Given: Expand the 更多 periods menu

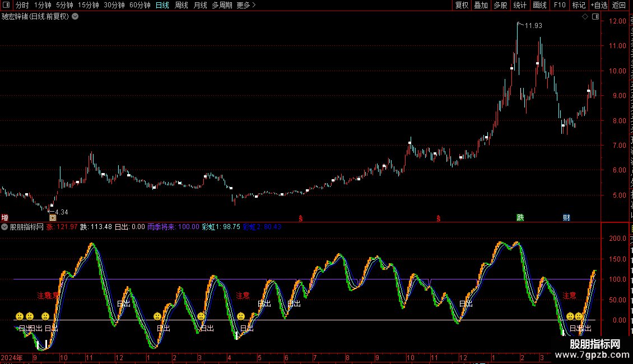Looking at the screenshot, I should 246,5.
